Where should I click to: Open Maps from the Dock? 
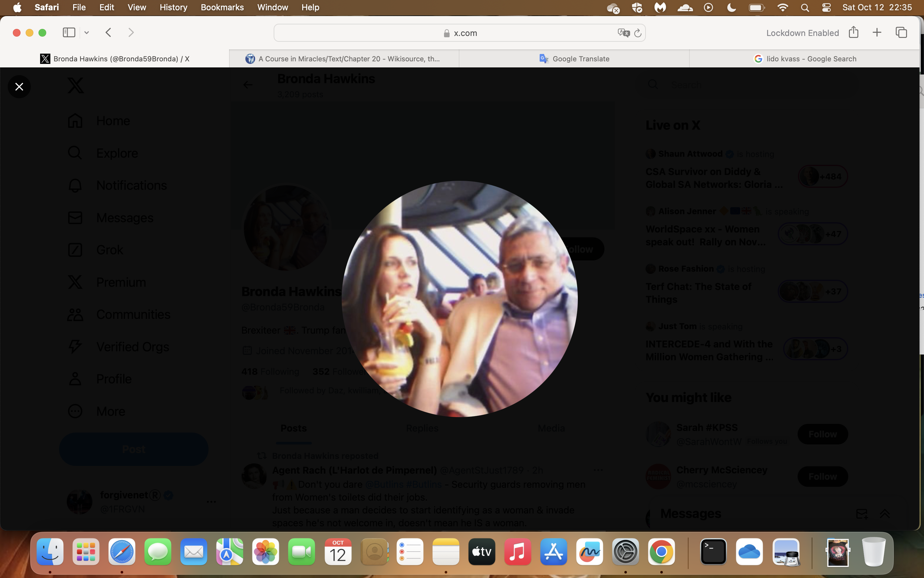pos(229,552)
